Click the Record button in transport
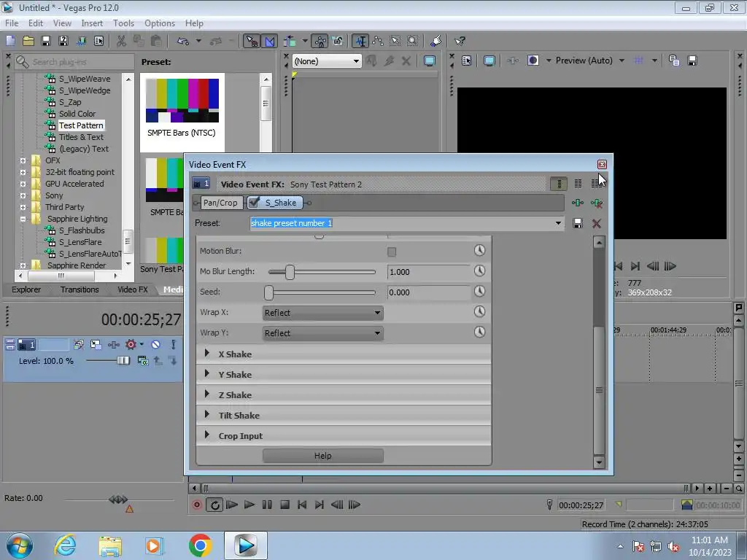Screen dimensions: 747x560 click(197, 505)
